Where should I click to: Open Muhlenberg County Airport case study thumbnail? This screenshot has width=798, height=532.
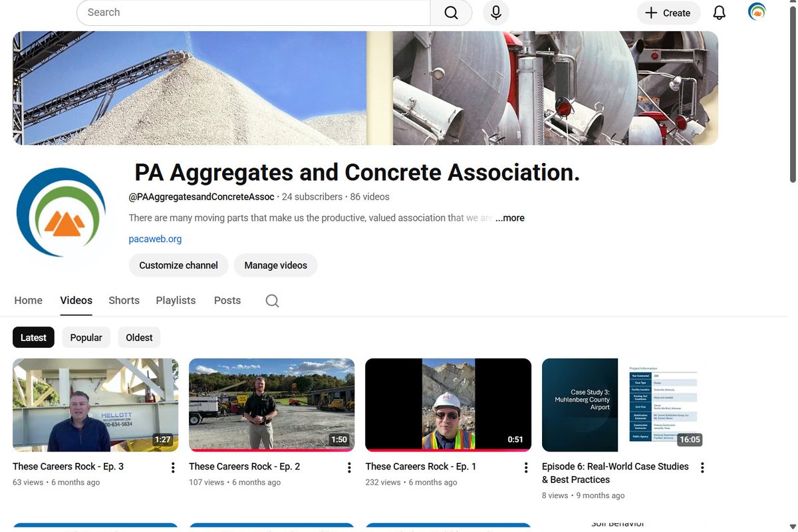(x=625, y=405)
